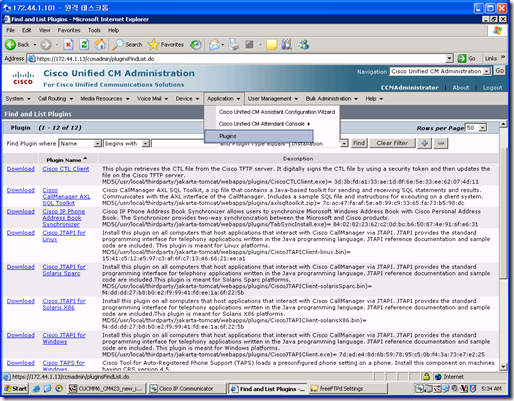
Task: Click the Research icon in toolbar
Action: tap(287, 44)
